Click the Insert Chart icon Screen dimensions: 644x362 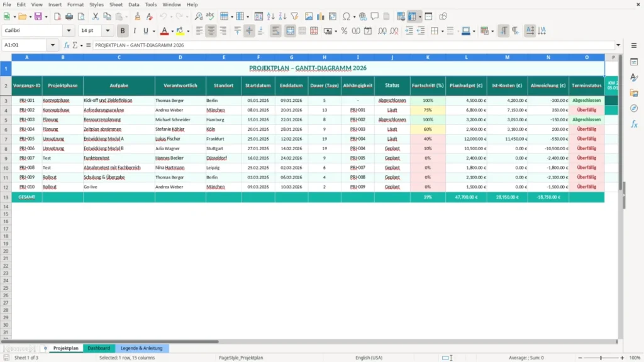pos(321,16)
